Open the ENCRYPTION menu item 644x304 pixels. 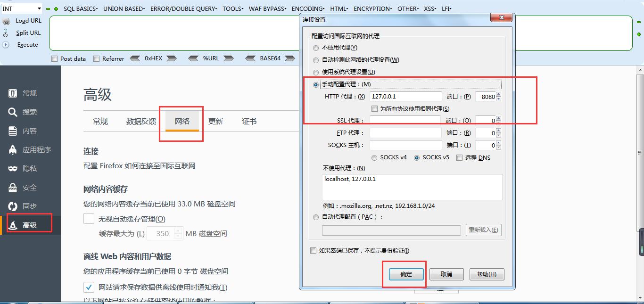click(x=372, y=8)
